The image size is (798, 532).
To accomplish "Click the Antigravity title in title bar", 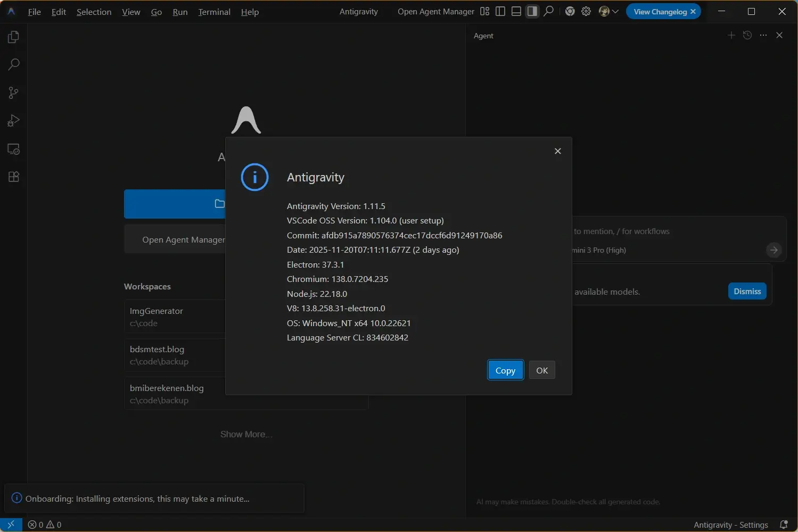I will coord(359,12).
